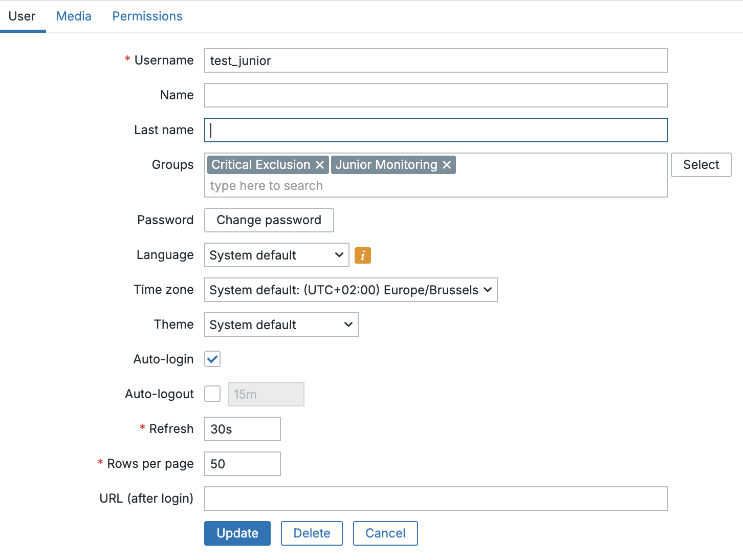The image size is (743, 560).
Task: Click the Cancel button
Action: pos(385,533)
